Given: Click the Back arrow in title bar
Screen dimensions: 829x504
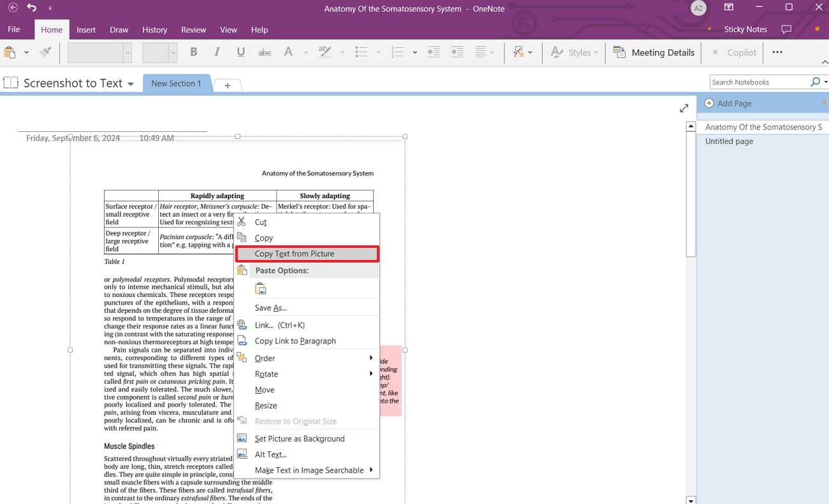Looking at the screenshot, I should tap(13, 8).
